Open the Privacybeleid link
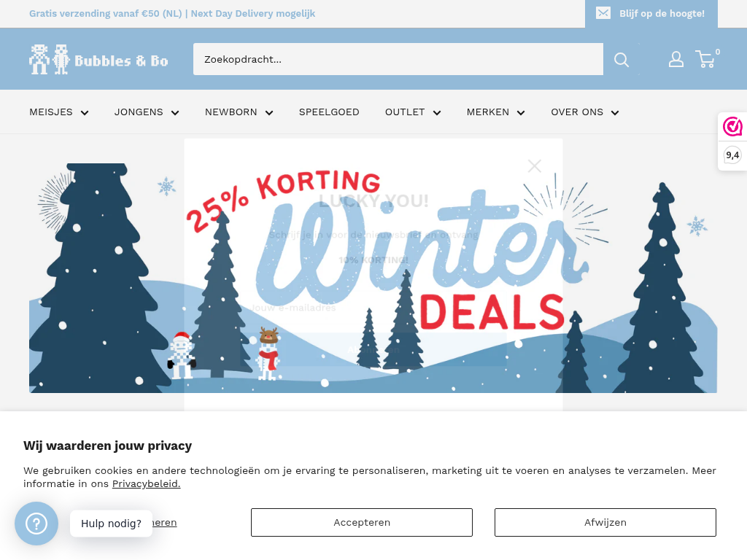747x560 pixels. (146, 484)
